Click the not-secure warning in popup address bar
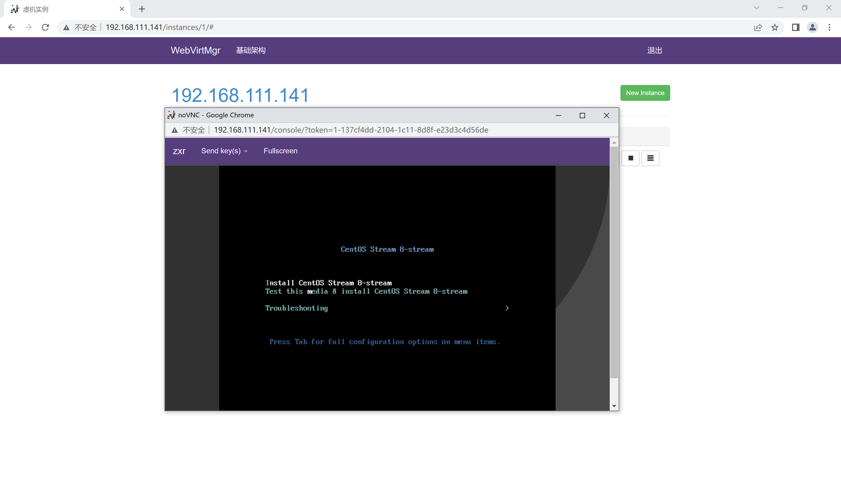 tap(189, 130)
